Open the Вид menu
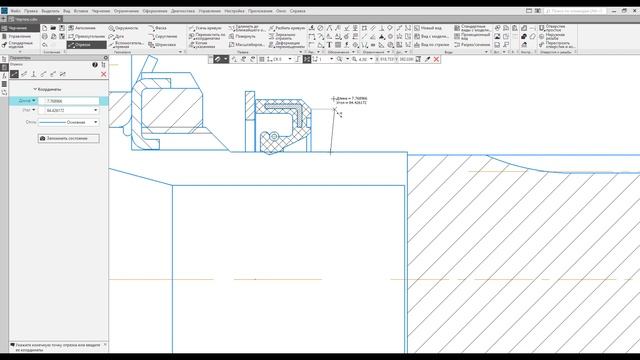Screen dimensions: 640x360 click(67, 11)
